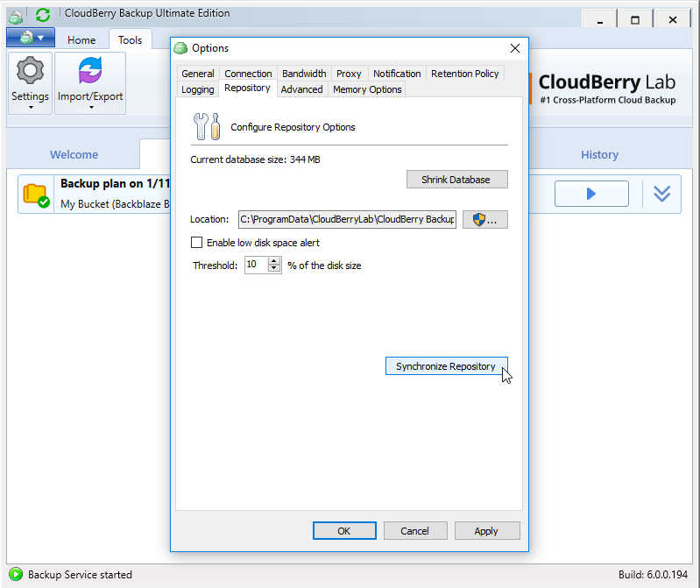Expand the Import/Export dropdown arrow
This screenshot has width=700, height=588.
(x=91, y=108)
